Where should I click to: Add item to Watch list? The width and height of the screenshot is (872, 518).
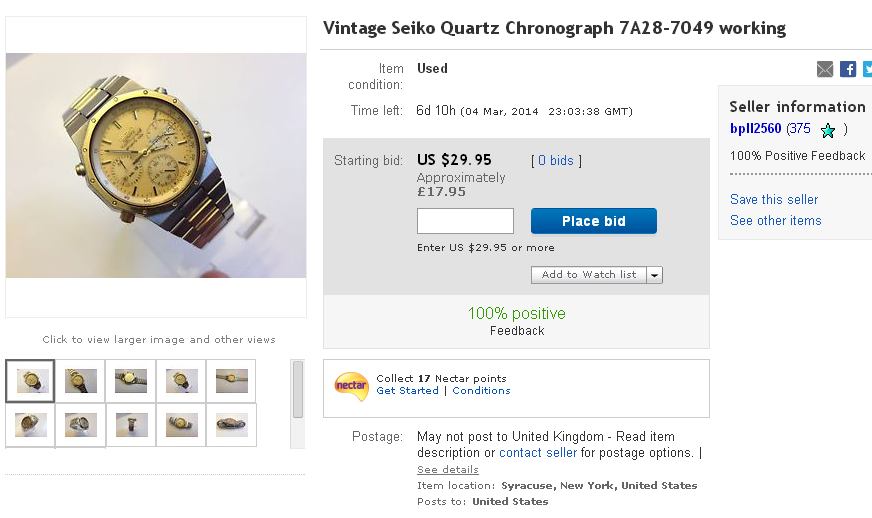point(589,275)
